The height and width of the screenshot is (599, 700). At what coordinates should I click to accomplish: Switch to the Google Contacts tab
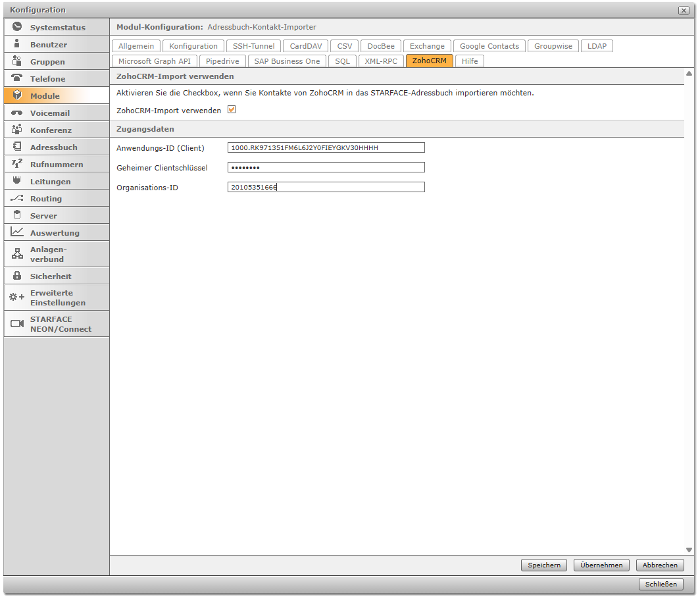coord(489,46)
